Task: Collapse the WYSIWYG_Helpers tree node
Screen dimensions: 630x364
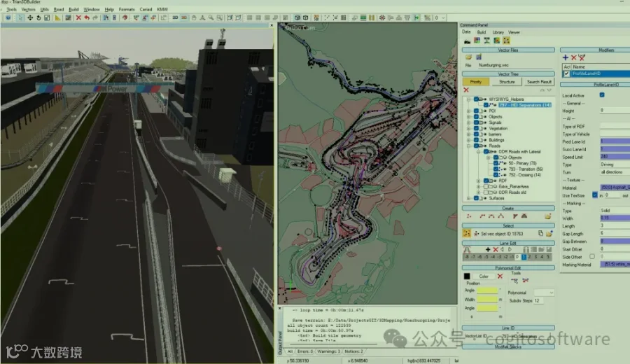Action: 468,99
